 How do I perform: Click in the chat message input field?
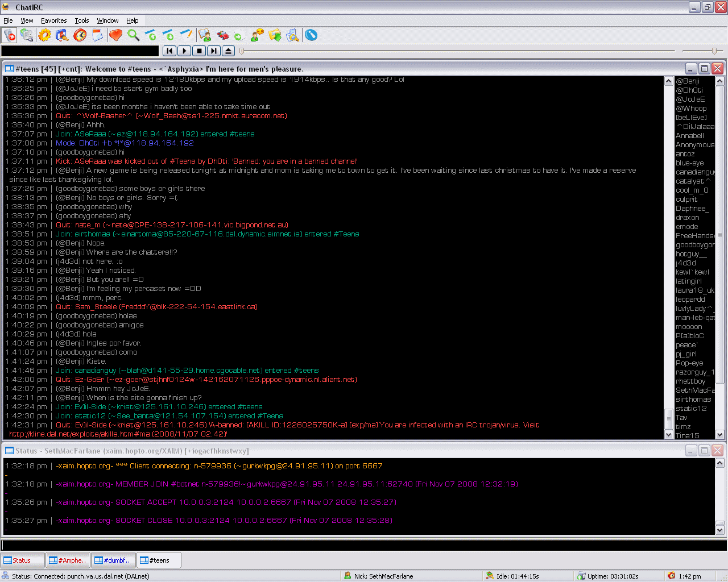(x=364, y=545)
